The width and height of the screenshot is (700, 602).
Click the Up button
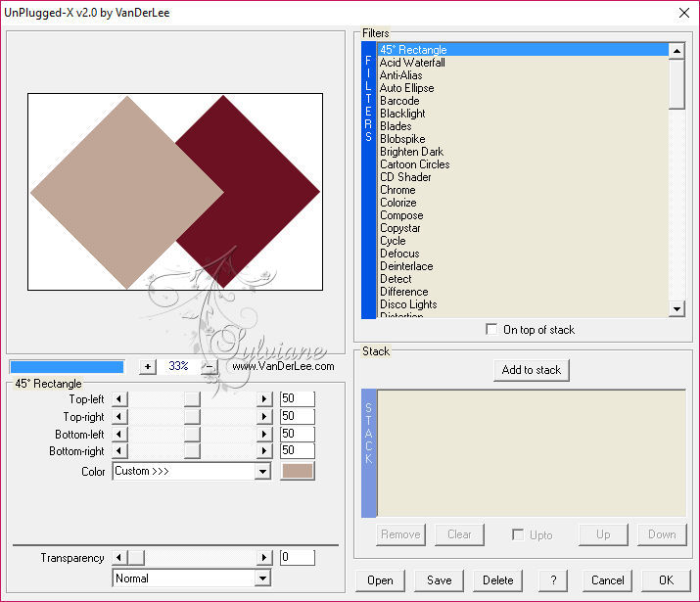603,534
